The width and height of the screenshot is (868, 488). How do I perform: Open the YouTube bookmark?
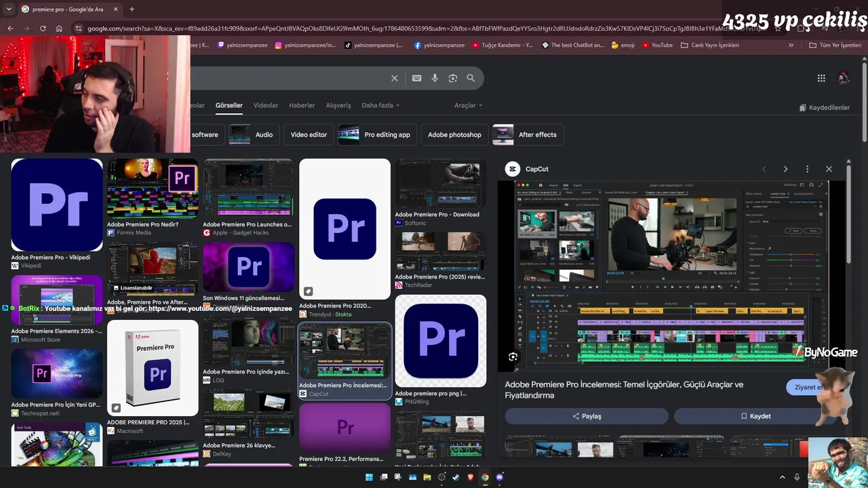coord(656,45)
